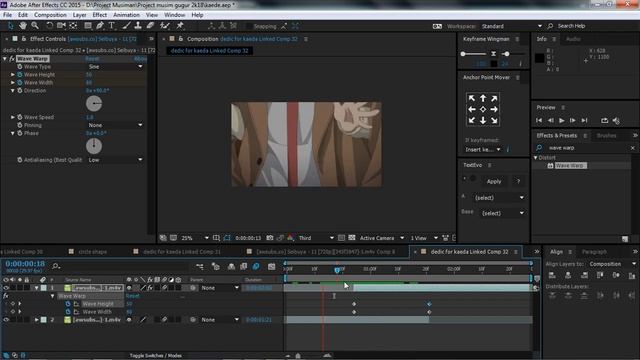
Task: Toggle visibility eye of layer 2
Action: point(6,320)
